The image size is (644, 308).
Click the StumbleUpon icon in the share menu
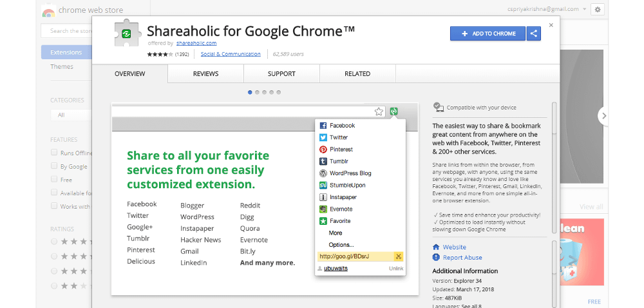point(323,185)
